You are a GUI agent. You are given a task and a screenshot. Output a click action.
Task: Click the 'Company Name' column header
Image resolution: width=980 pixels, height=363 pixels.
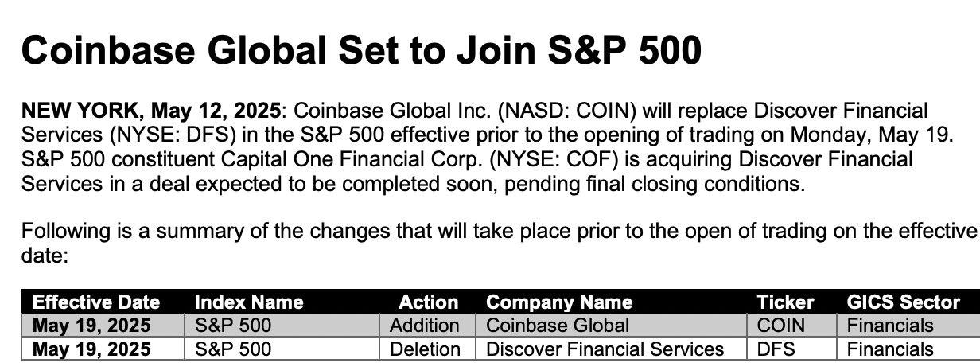pos(559,302)
